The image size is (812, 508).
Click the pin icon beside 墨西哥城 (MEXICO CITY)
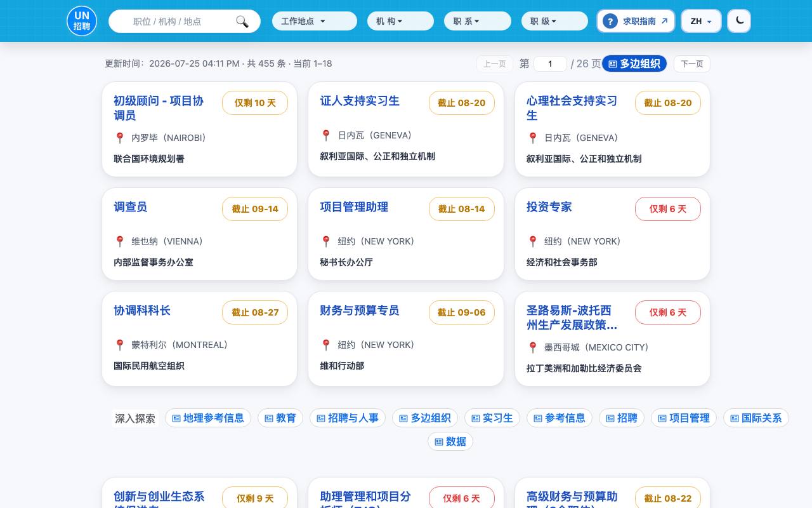pyautogui.click(x=533, y=347)
